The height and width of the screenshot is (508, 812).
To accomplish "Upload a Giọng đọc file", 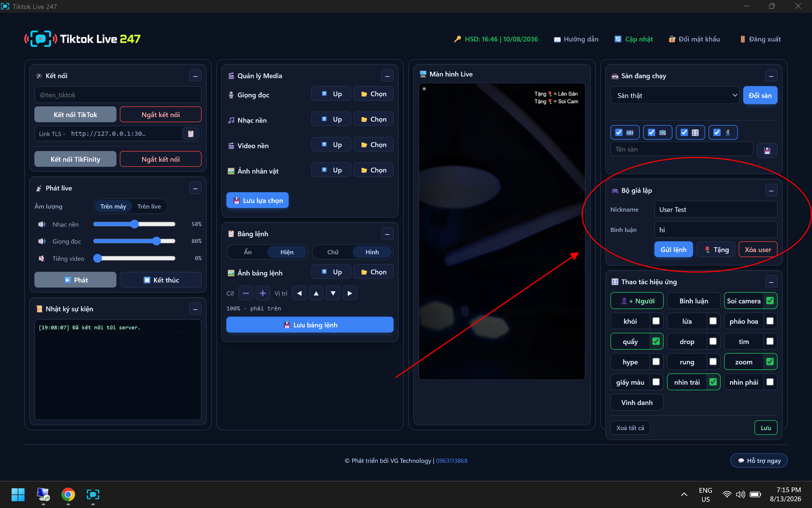I will (331, 94).
